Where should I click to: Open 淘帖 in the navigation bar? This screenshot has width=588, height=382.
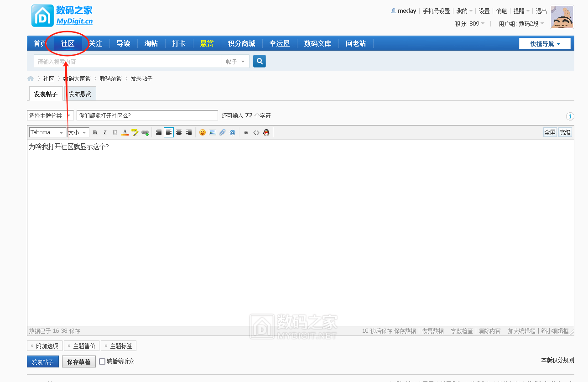pos(151,43)
